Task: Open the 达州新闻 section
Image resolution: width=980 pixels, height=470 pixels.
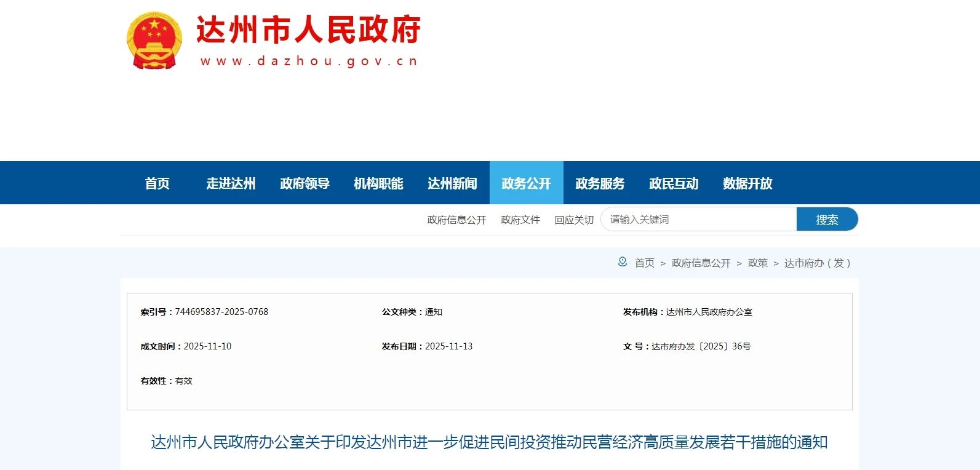Action: click(x=452, y=183)
